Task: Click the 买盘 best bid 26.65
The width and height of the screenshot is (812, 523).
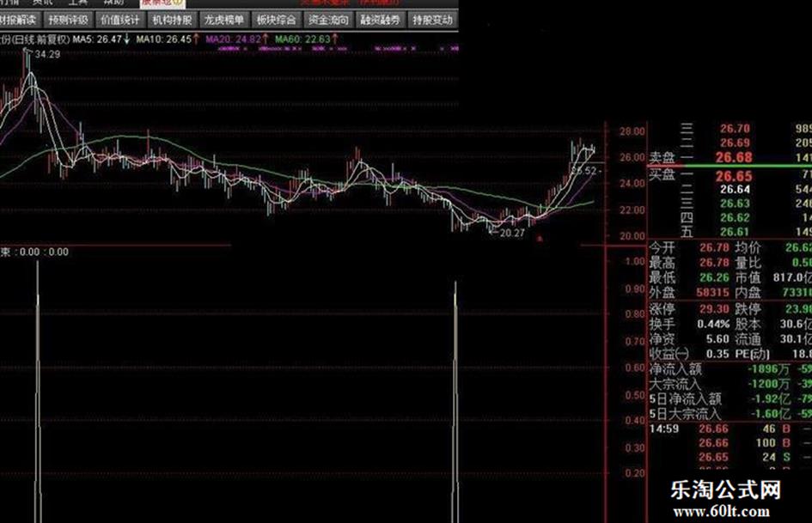Action: tap(734, 176)
